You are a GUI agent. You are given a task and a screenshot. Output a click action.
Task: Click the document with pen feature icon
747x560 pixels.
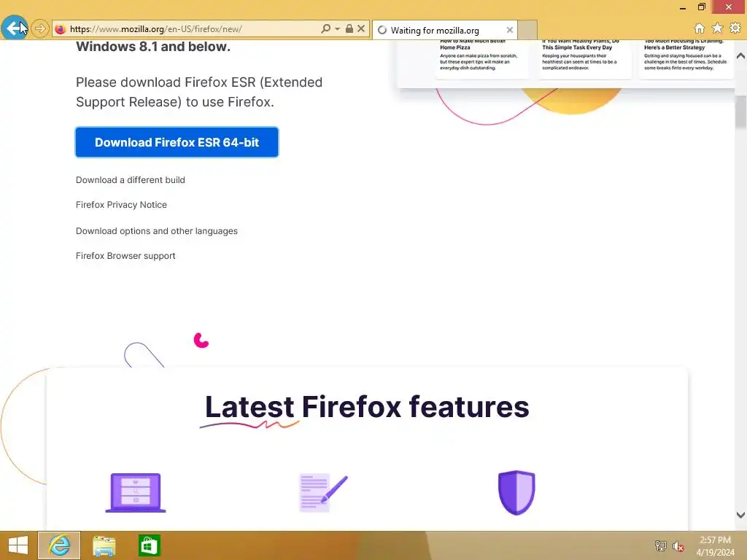pos(323,493)
